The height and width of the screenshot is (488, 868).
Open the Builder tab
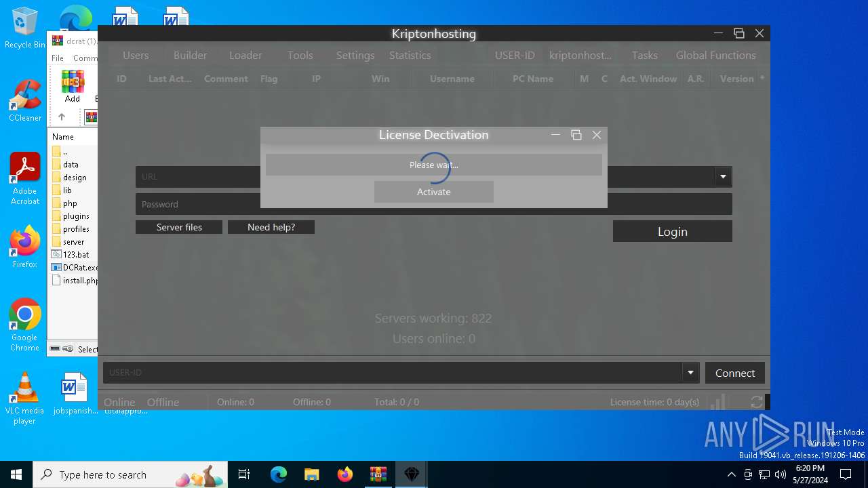coord(191,56)
